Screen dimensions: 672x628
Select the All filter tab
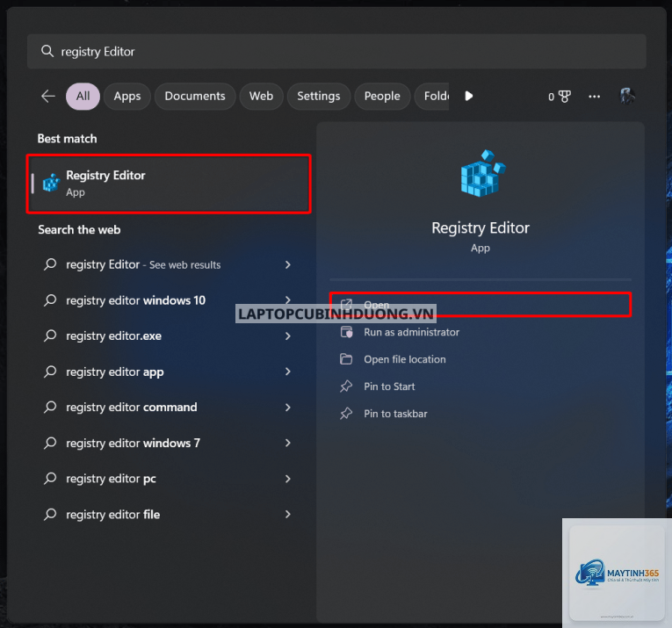[83, 96]
